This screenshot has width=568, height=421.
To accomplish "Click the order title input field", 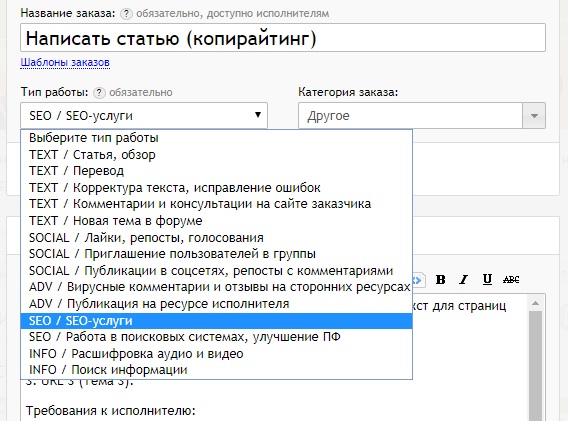I will pos(283,38).
